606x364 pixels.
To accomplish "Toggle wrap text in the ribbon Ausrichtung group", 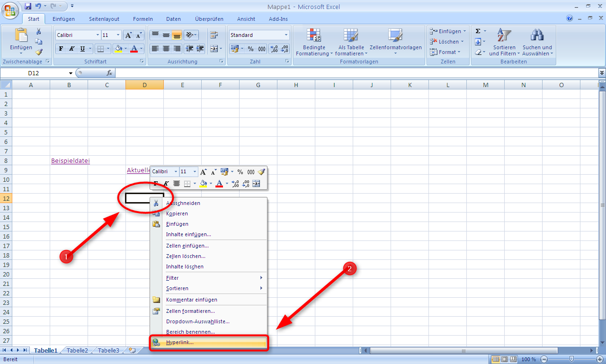I will (214, 35).
